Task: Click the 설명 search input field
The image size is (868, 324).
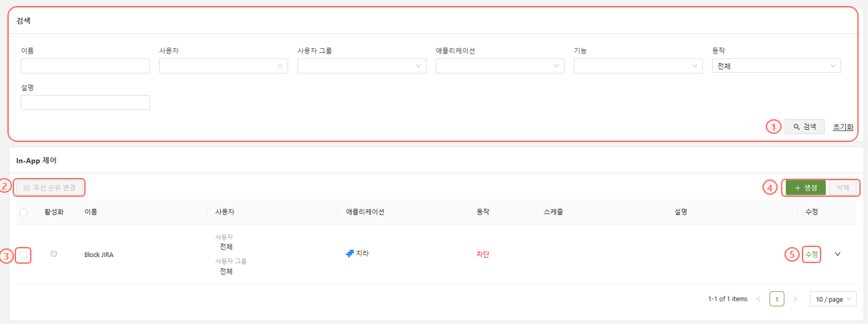Action: [x=85, y=102]
